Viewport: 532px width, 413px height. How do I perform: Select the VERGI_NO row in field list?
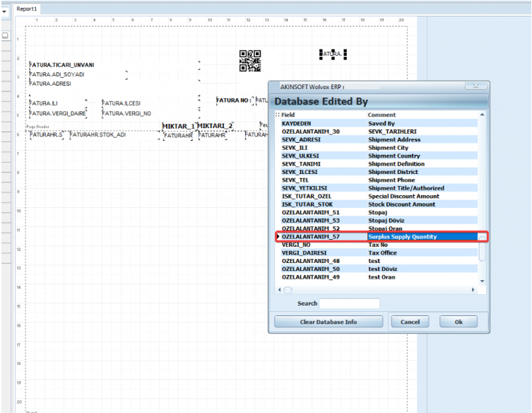[379, 245]
